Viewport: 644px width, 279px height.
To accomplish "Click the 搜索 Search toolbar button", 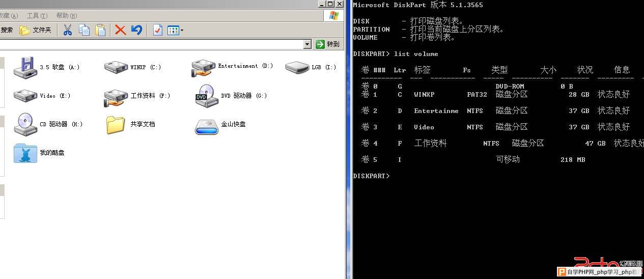I will pos(7,30).
